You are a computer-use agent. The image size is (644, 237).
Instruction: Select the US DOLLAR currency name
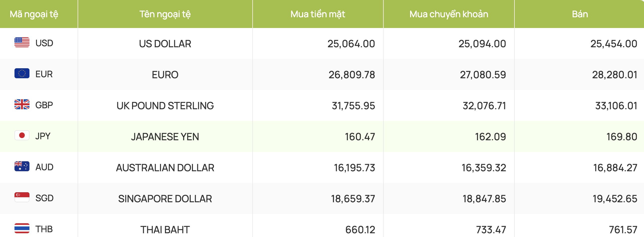point(165,44)
